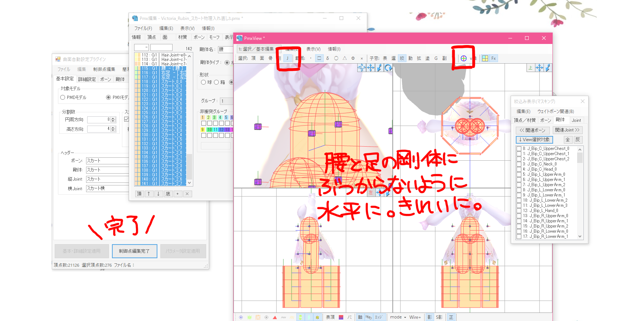The image size is (644, 321).
Task: Check J_Bip_R_UpperArm_0 in masking list
Action: click(519, 216)
